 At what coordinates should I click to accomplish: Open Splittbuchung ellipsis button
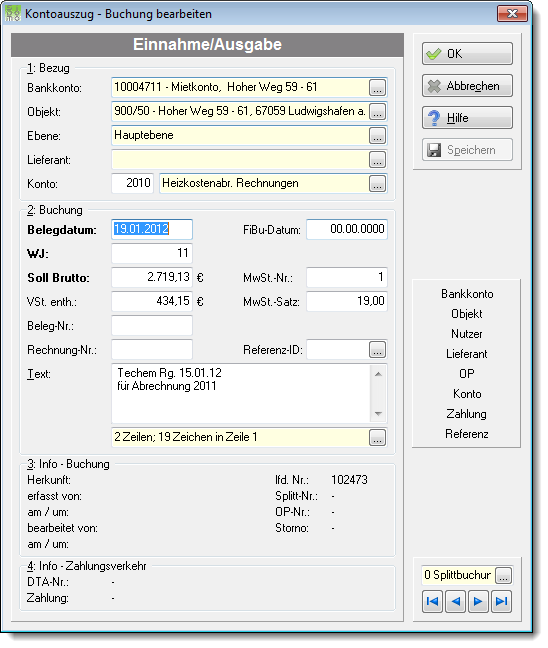coord(503,576)
